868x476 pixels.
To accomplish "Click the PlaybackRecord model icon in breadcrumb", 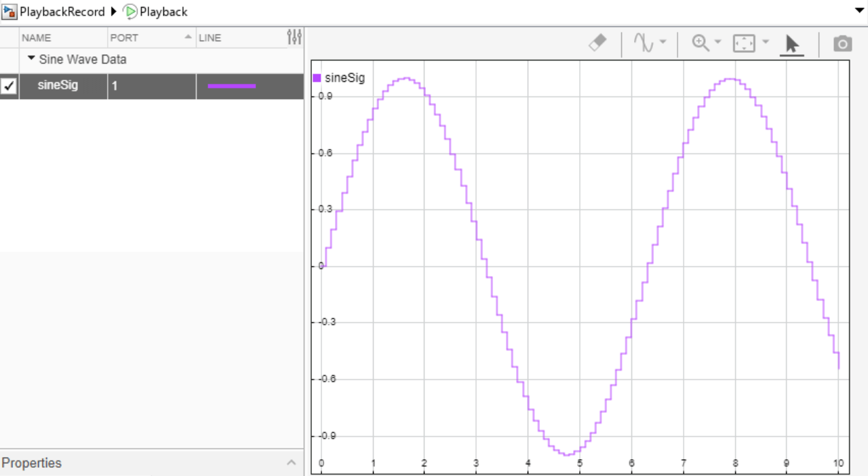I will pyautogui.click(x=9, y=12).
